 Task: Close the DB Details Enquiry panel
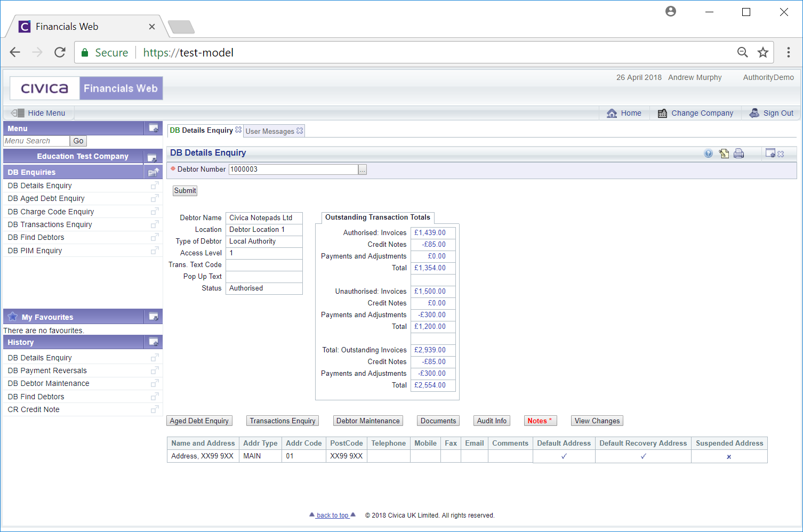pos(781,154)
